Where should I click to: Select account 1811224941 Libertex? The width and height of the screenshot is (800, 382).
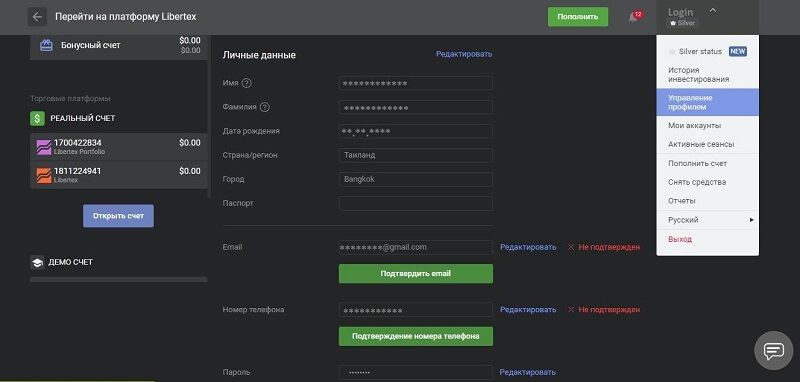118,175
